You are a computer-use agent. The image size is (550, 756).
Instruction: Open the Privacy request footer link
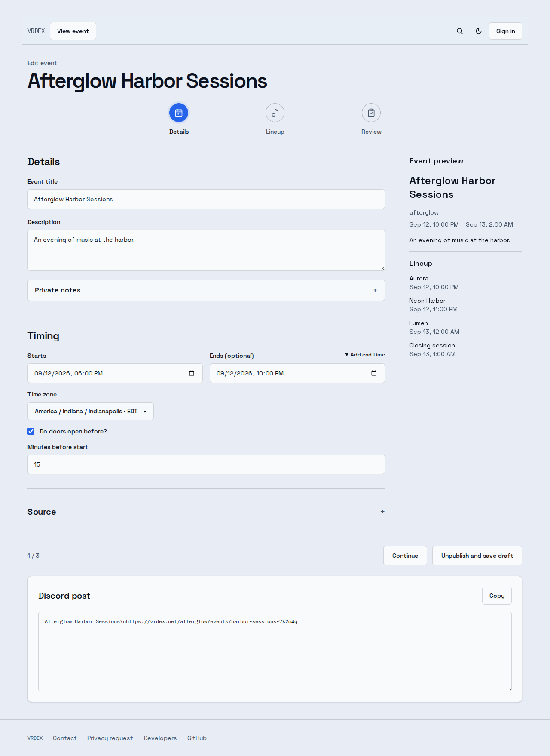[110, 738]
